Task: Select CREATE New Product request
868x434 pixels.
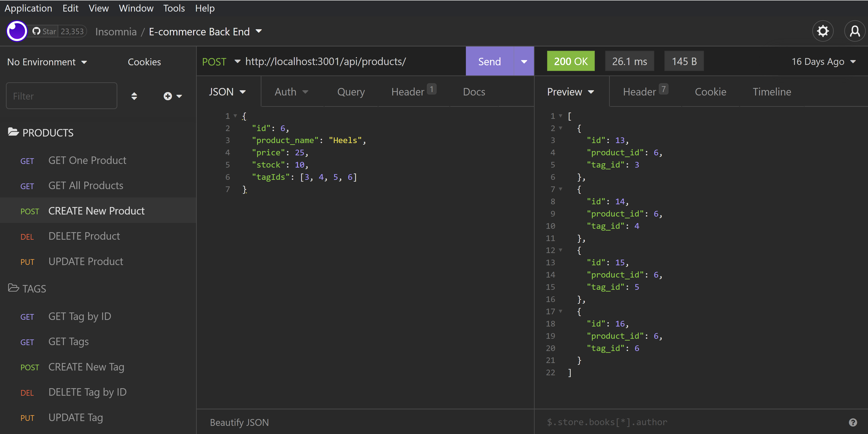Action: pyautogui.click(x=98, y=211)
